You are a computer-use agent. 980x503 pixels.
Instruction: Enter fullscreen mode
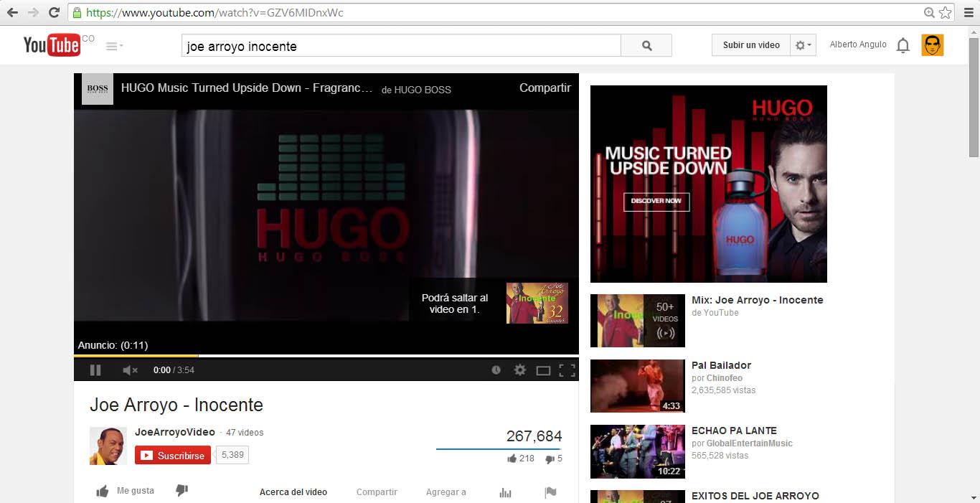tap(567, 370)
